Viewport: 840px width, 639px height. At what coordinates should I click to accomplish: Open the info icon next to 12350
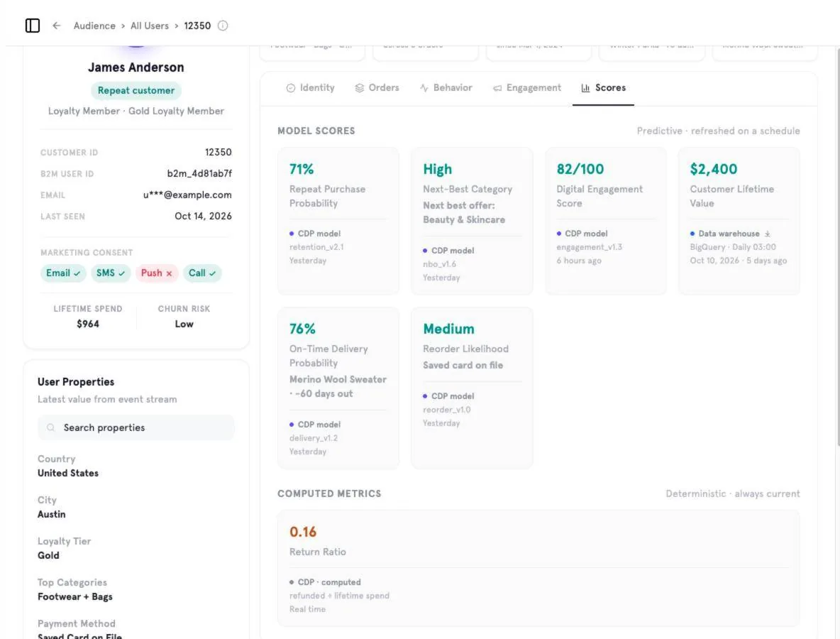pyautogui.click(x=222, y=25)
